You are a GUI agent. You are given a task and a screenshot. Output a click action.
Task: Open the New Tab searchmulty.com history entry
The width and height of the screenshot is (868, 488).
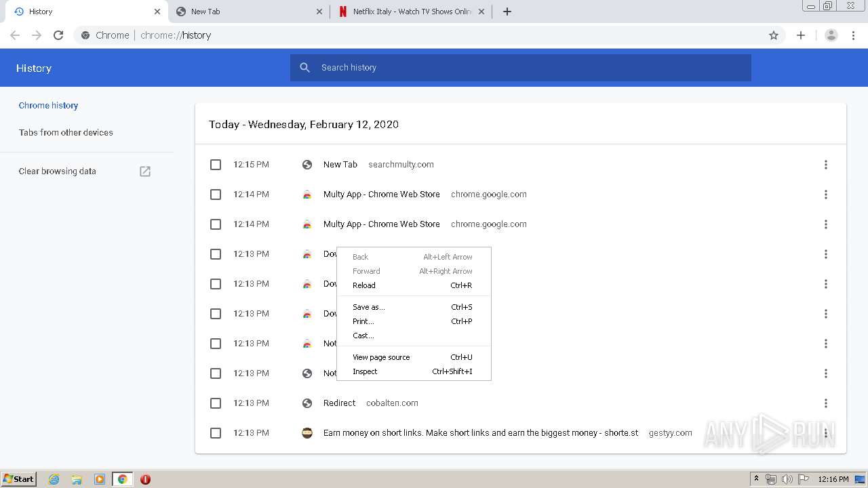(340, 165)
